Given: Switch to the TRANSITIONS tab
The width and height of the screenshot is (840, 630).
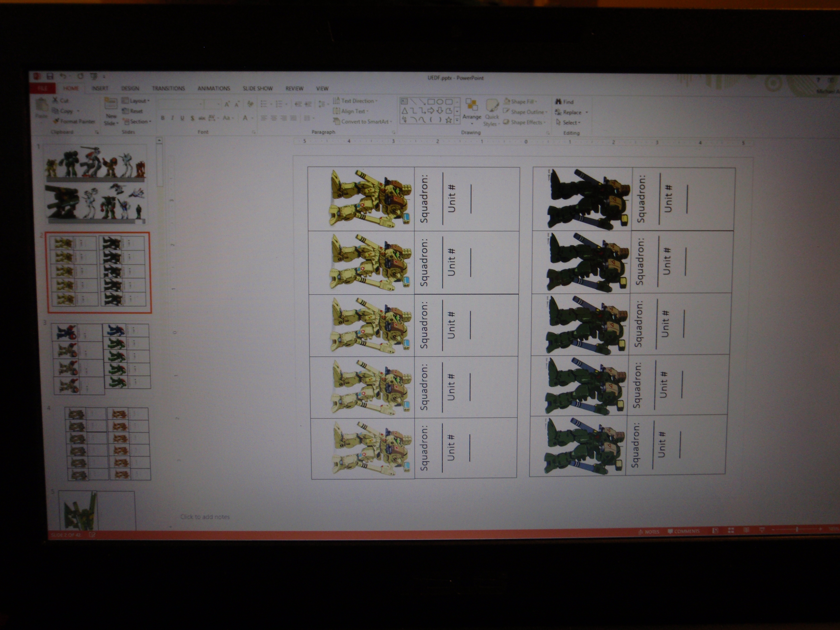Looking at the screenshot, I should click(x=168, y=88).
